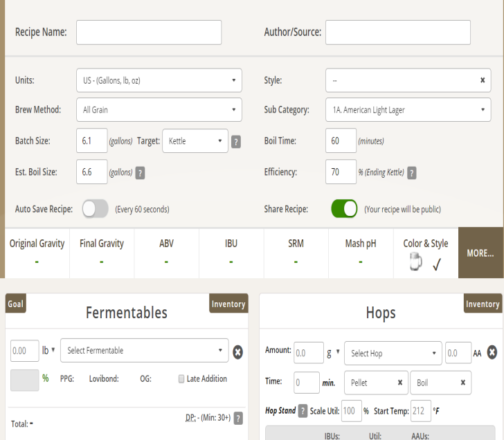Open the Units dropdown
This screenshot has height=440, width=504.
point(159,80)
